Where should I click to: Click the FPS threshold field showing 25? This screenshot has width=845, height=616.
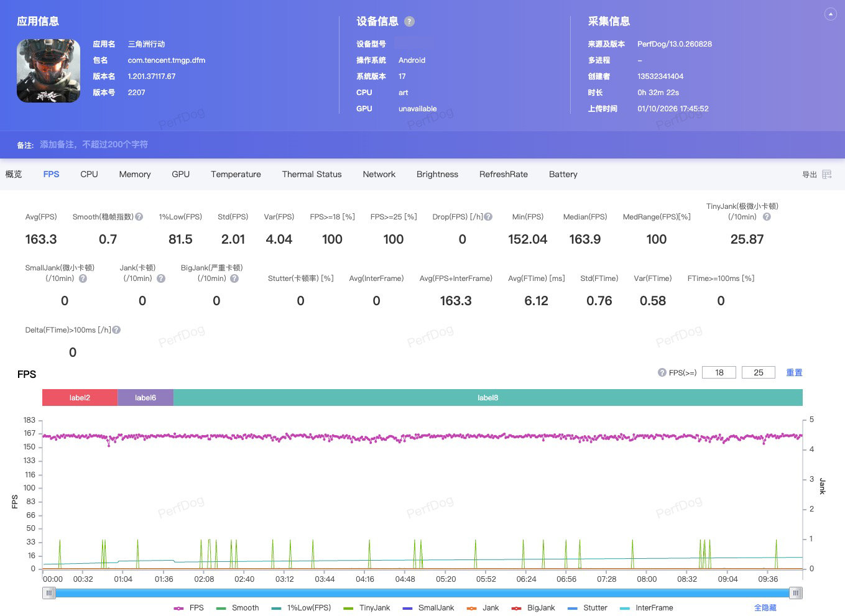click(759, 373)
